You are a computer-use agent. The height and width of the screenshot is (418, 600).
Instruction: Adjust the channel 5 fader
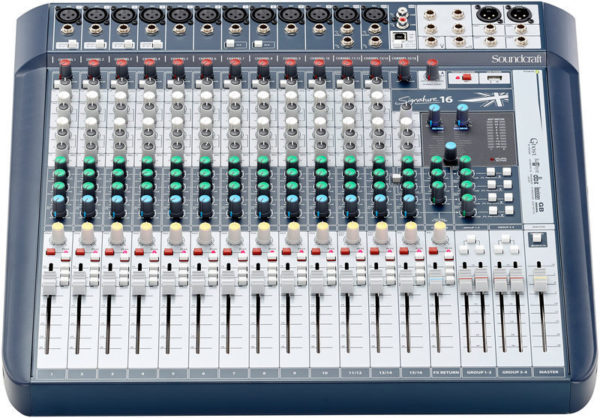point(168,282)
